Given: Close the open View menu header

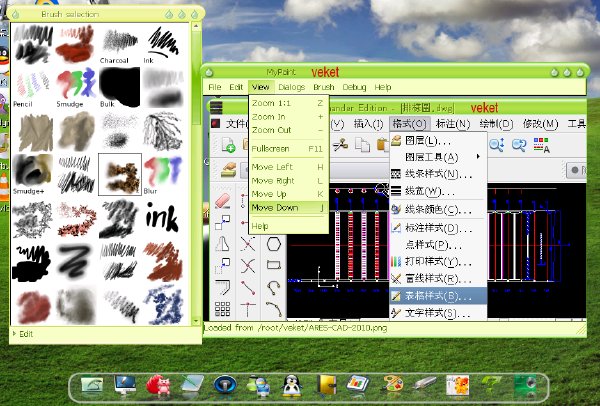Looking at the screenshot, I should (x=261, y=87).
